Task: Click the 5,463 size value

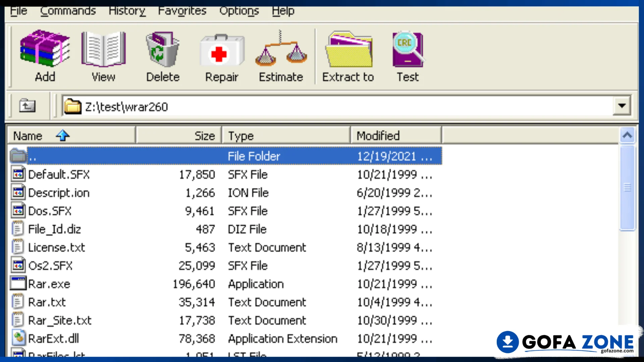Action: (x=200, y=247)
